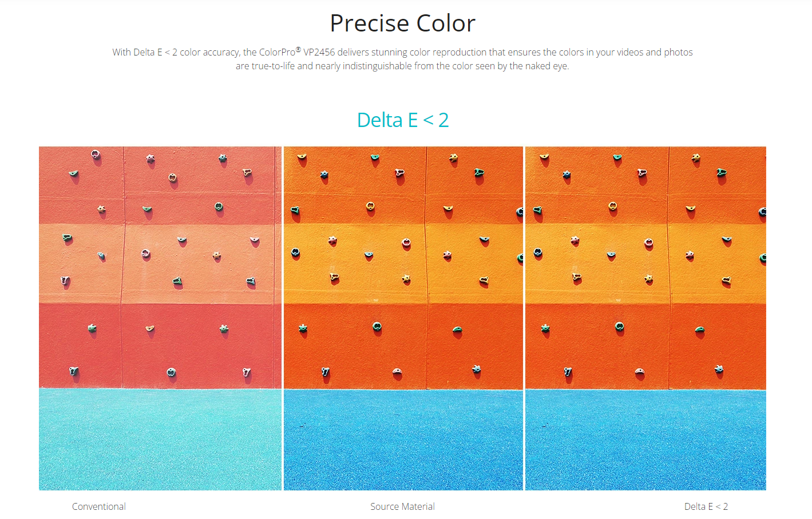The width and height of the screenshot is (812, 519).
Task: Click the top orange band of the right Delta E image
Action: pos(589,189)
